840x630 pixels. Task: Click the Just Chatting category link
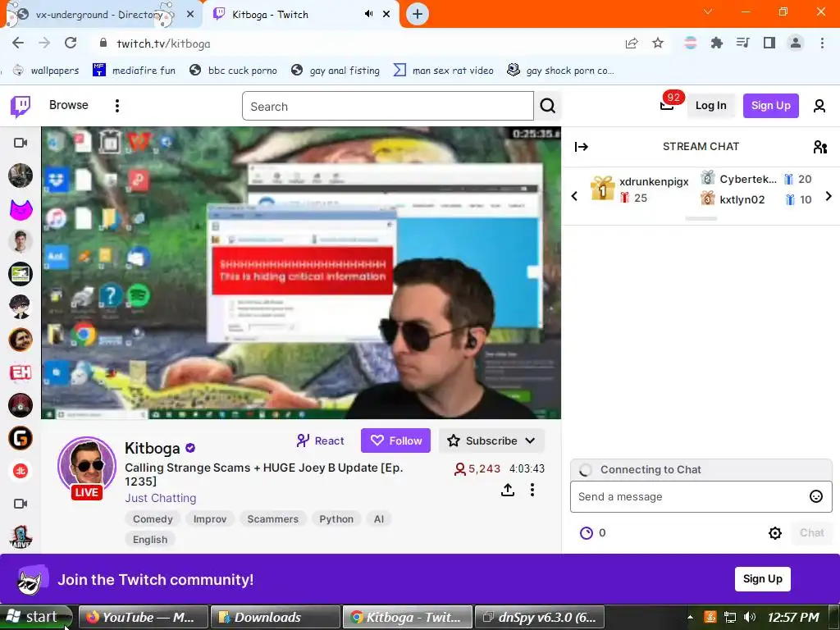tap(160, 498)
